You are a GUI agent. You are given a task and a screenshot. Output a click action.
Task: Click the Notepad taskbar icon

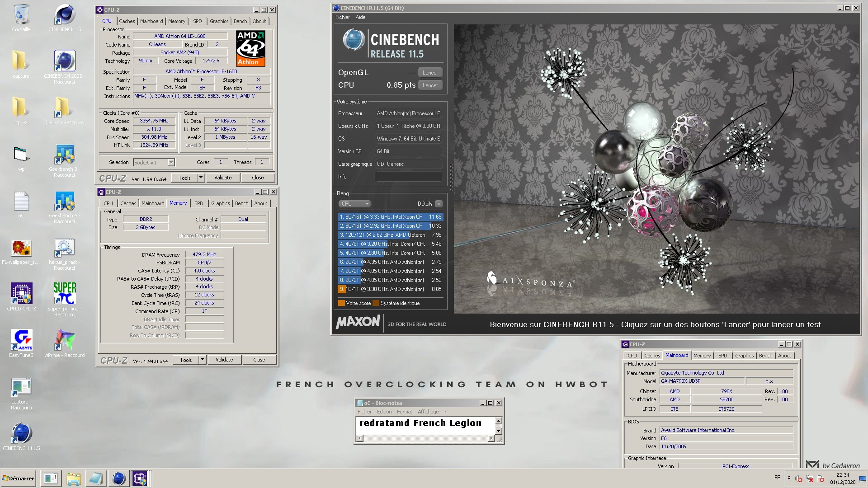[96, 479]
